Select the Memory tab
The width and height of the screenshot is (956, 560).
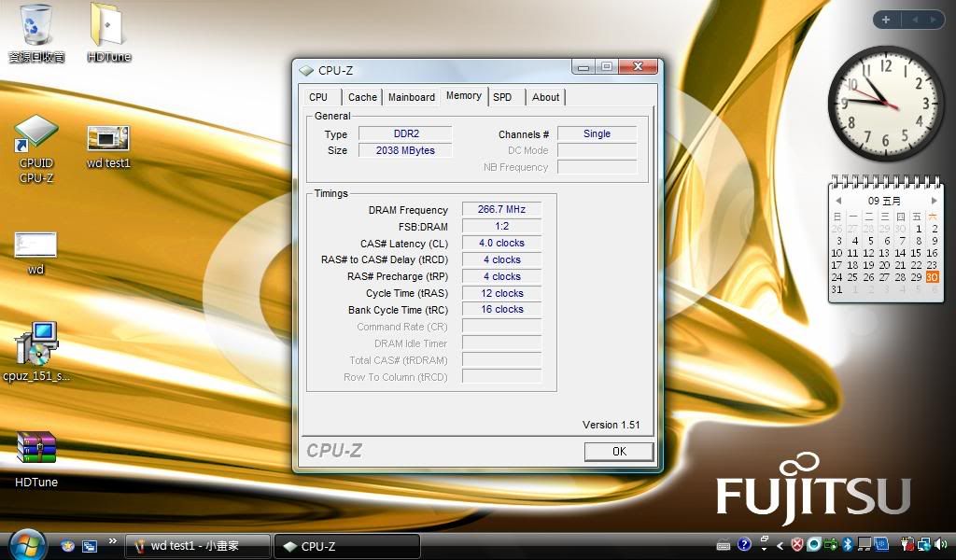click(x=463, y=96)
